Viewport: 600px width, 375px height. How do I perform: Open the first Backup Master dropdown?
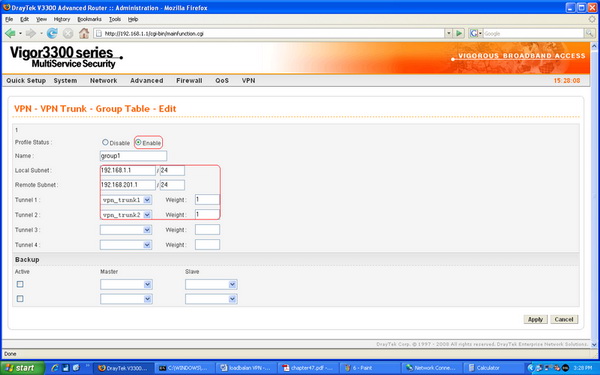(126, 284)
